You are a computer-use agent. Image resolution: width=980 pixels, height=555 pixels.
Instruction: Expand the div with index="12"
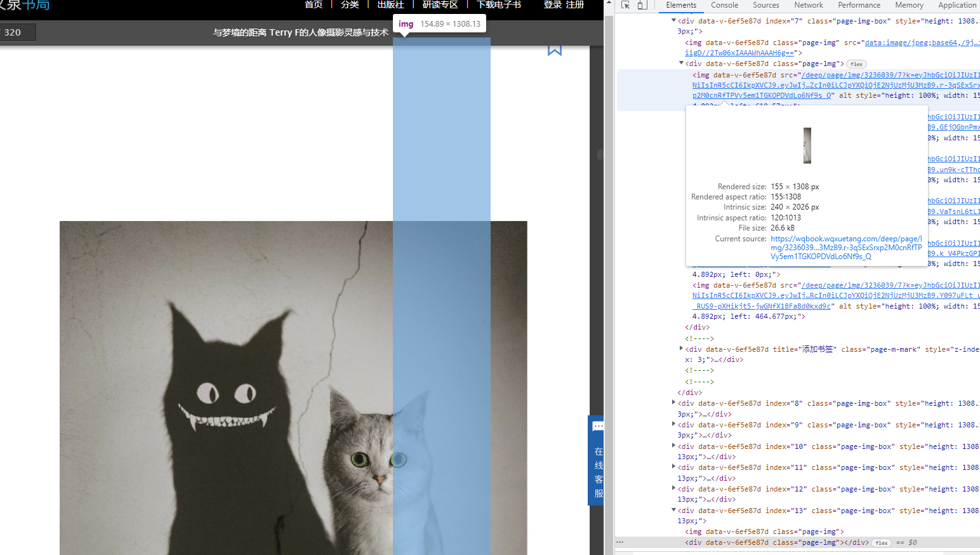pos(673,488)
